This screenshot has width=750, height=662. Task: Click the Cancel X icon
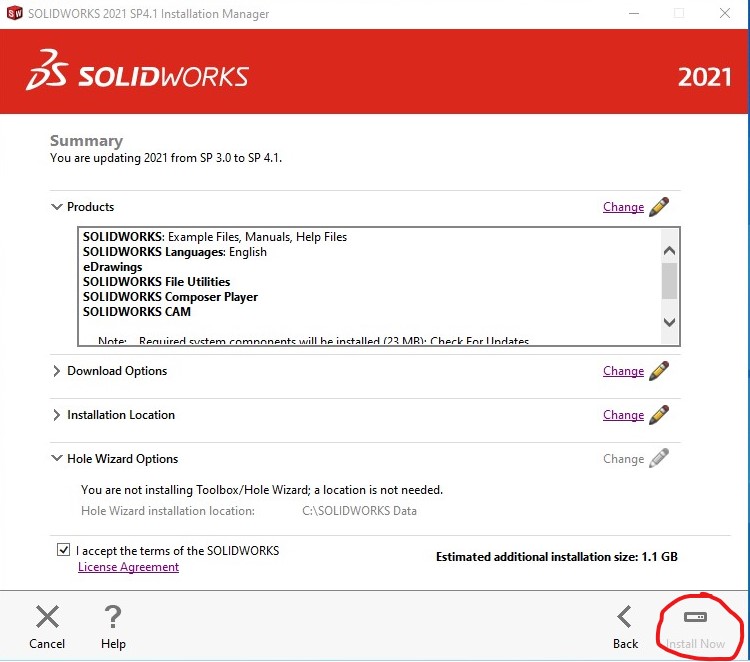pyautogui.click(x=47, y=617)
